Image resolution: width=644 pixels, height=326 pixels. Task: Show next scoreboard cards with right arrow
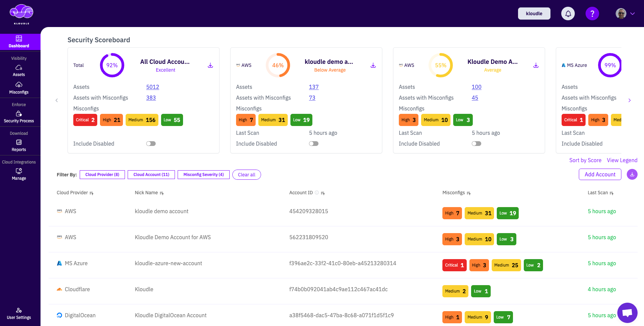pos(629,100)
